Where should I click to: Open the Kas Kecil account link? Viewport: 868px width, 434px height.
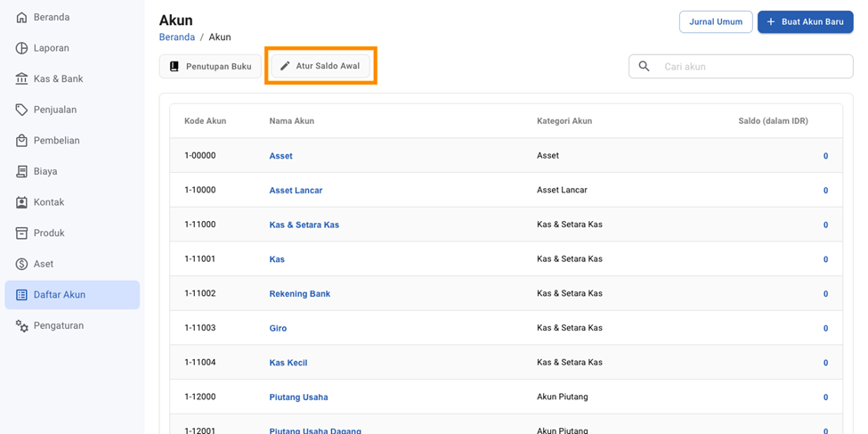288,363
